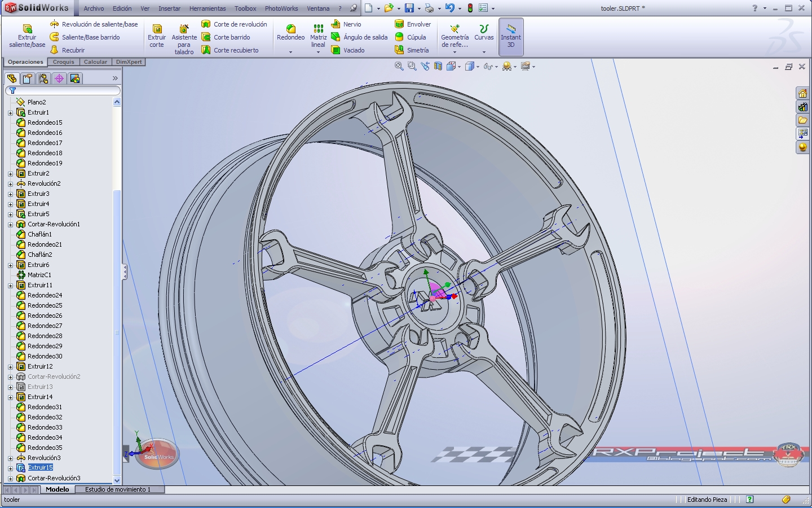Screen dimensions: 812x508
Task: Activate the Vaciado shell tool
Action: [x=348, y=50]
